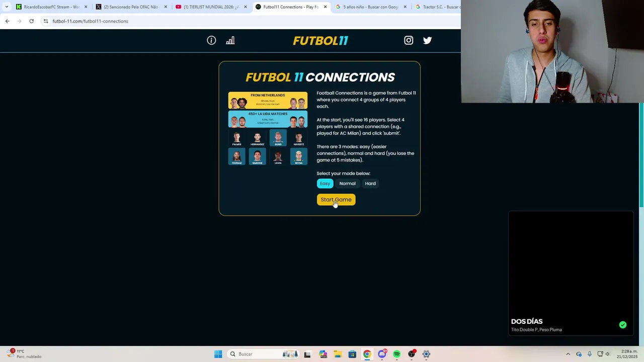The width and height of the screenshot is (644, 362).
Task: Open the clock and date panel
Action: pyautogui.click(x=627, y=354)
